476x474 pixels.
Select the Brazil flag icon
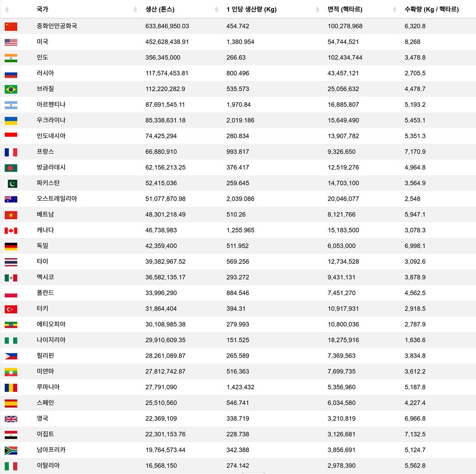point(11,89)
